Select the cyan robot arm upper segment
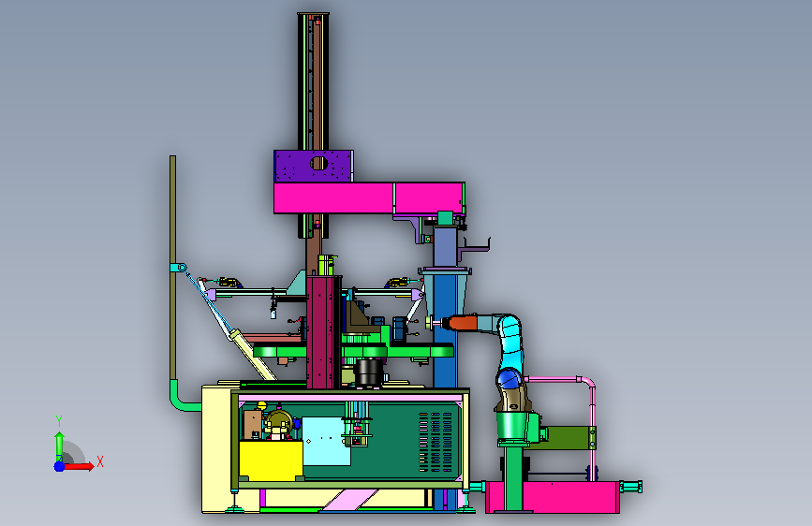This screenshot has height=526, width=812. pos(509,342)
